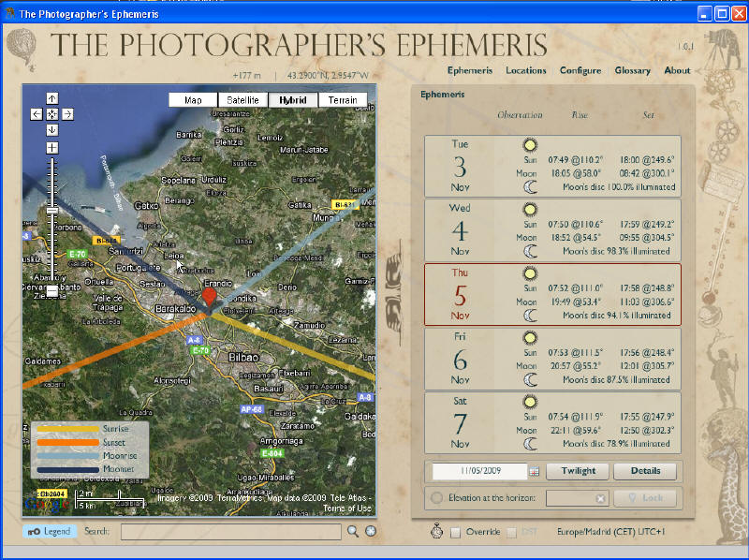
Task: Click the sun icon for Tue 3 Nov
Action: click(530, 145)
